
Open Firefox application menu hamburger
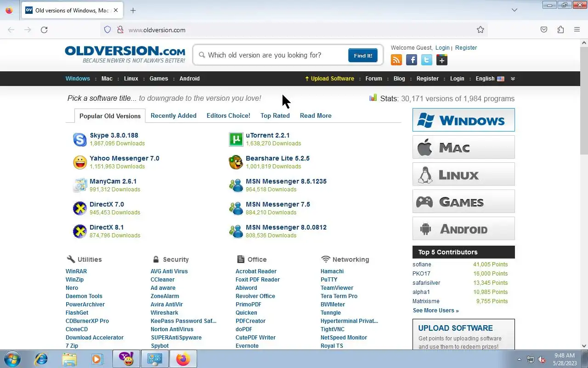[577, 30]
